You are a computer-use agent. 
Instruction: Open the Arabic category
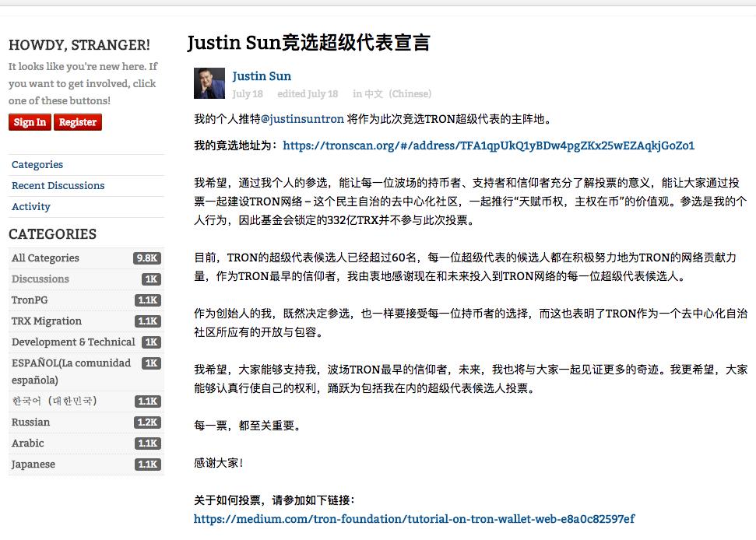pos(27,444)
